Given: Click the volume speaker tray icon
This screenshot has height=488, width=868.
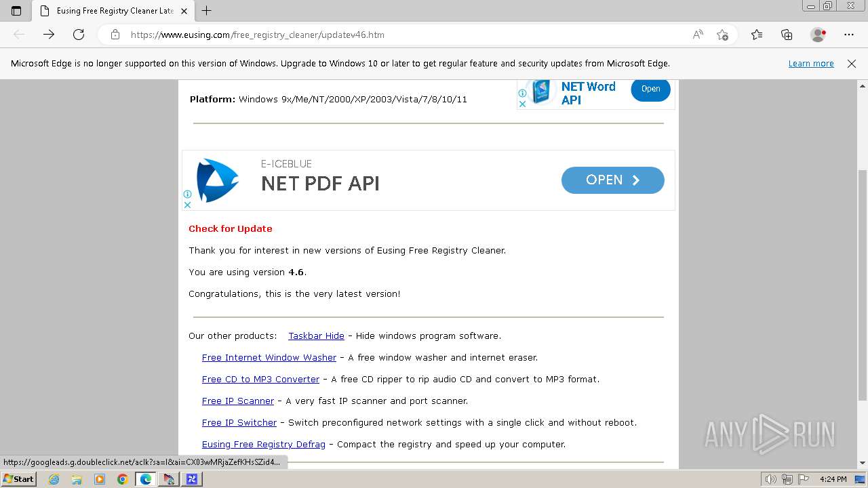Looking at the screenshot, I should [x=771, y=479].
